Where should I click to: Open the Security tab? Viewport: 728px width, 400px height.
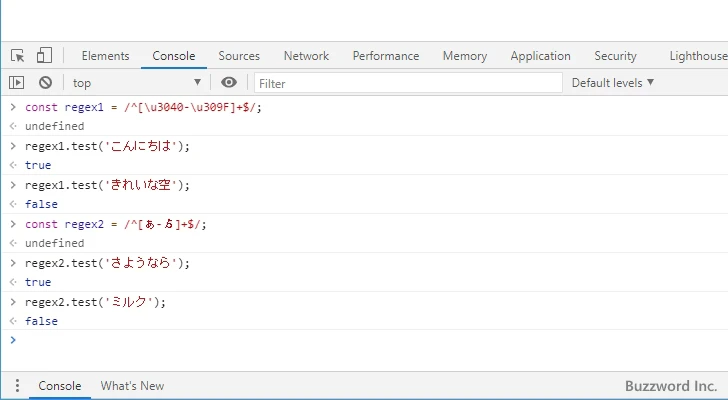(x=615, y=56)
